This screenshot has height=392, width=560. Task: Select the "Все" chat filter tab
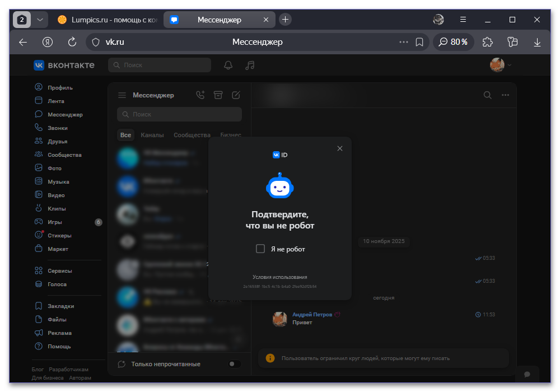[x=125, y=135]
